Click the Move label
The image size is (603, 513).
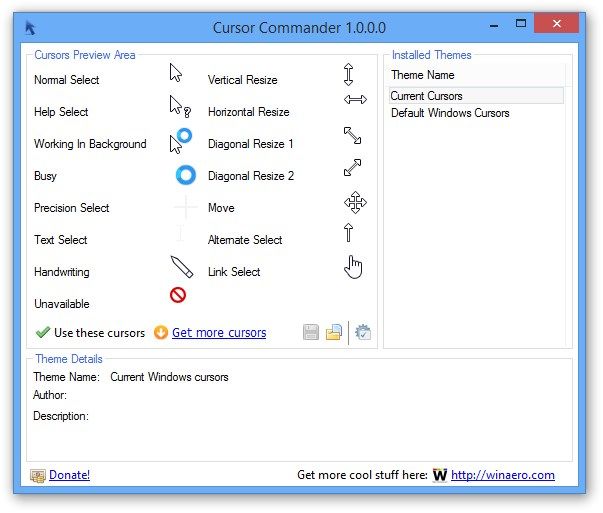pyautogui.click(x=221, y=208)
